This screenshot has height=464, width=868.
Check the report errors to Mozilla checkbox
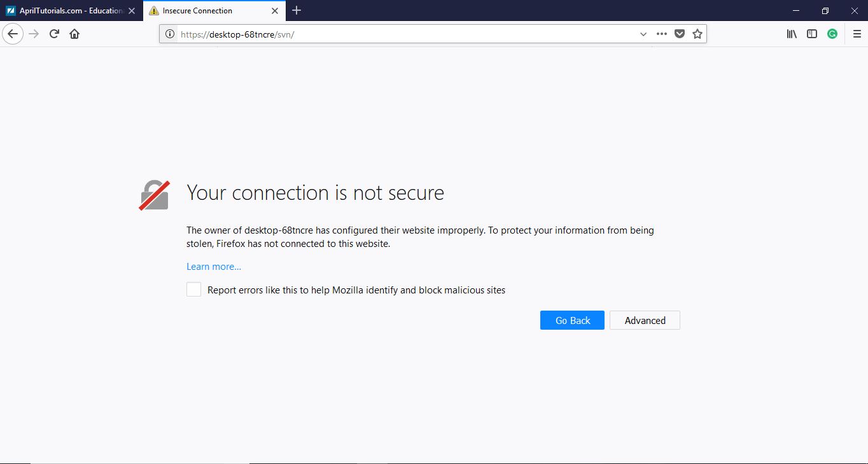(193, 289)
